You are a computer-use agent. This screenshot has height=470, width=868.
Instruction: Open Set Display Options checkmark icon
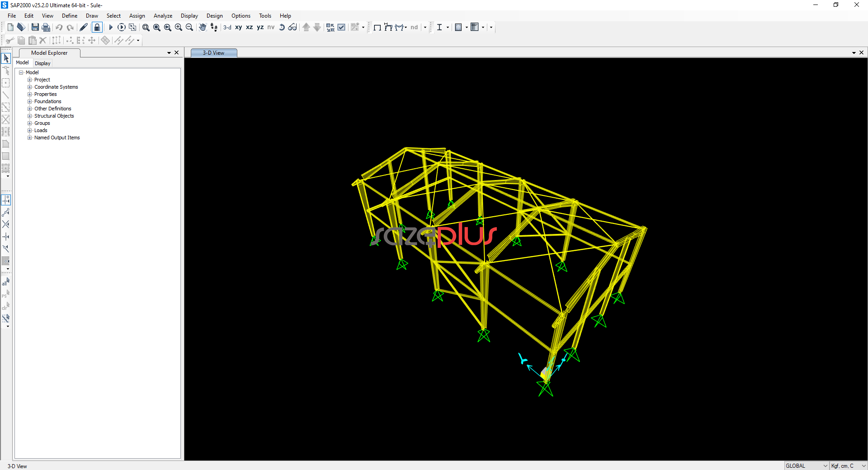[x=341, y=27]
